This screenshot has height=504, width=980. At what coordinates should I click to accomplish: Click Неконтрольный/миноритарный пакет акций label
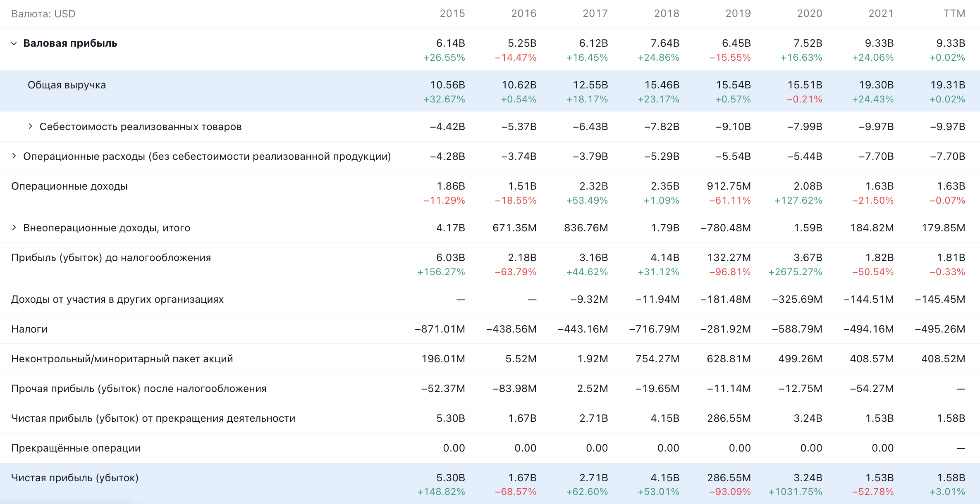[x=122, y=359]
